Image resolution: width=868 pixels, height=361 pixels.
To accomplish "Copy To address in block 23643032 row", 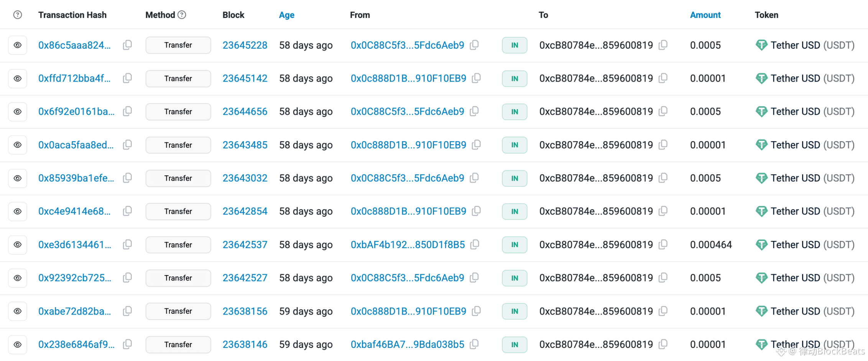I will click(663, 178).
